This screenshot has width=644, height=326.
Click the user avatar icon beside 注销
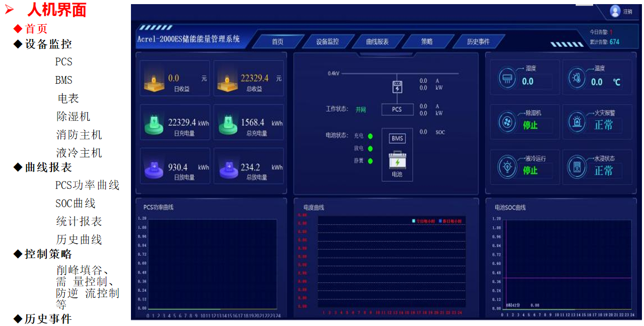click(x=615, y=11)
